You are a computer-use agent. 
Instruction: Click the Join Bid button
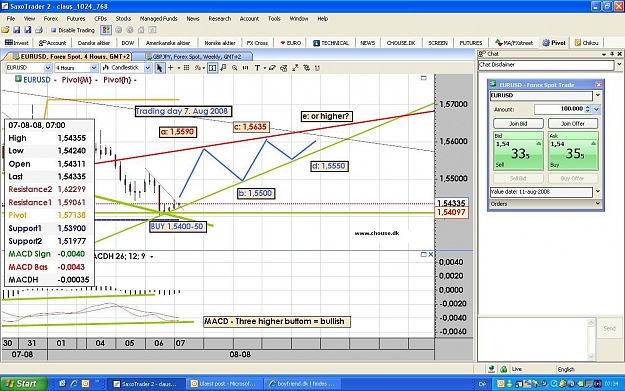[x=518, y=124]
